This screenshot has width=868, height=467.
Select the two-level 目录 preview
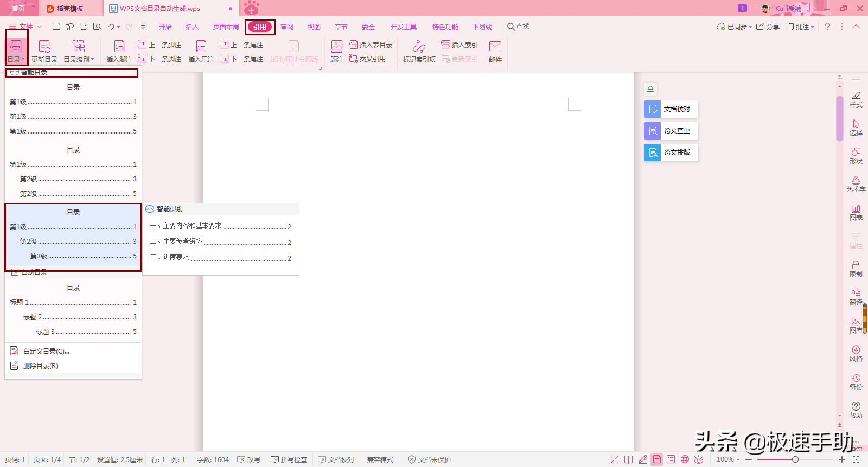coord(73,172)
